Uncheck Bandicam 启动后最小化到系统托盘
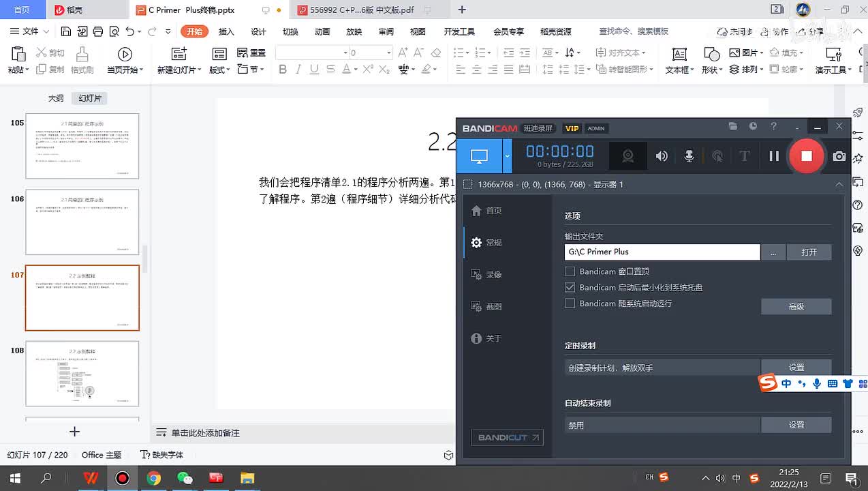This screenshot has width=868, height=491. tap(570, 287)
